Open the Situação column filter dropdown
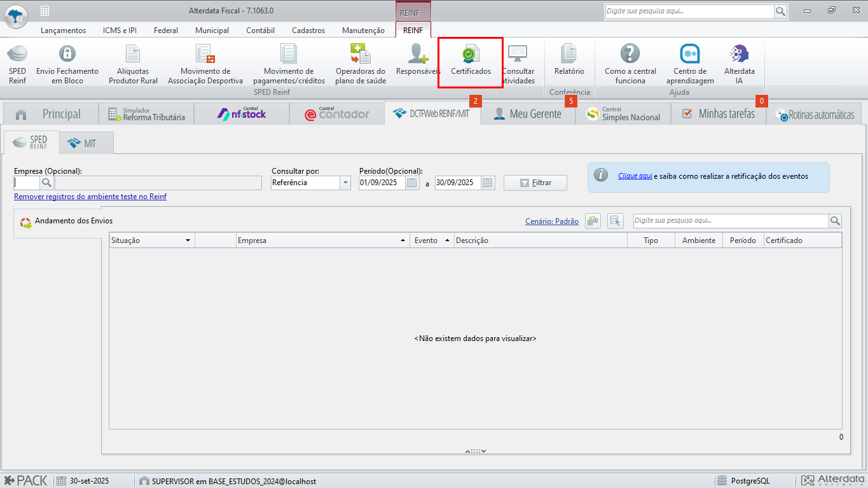868x488 pixels. coord(188,241)
